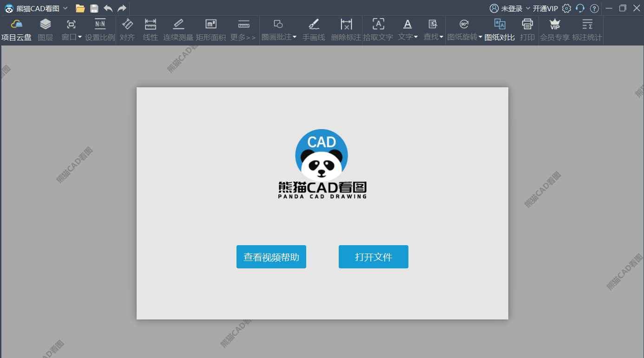
Task: Expand the 图纸旋转 dropdown arrow
Action: (x=480, y=37)
